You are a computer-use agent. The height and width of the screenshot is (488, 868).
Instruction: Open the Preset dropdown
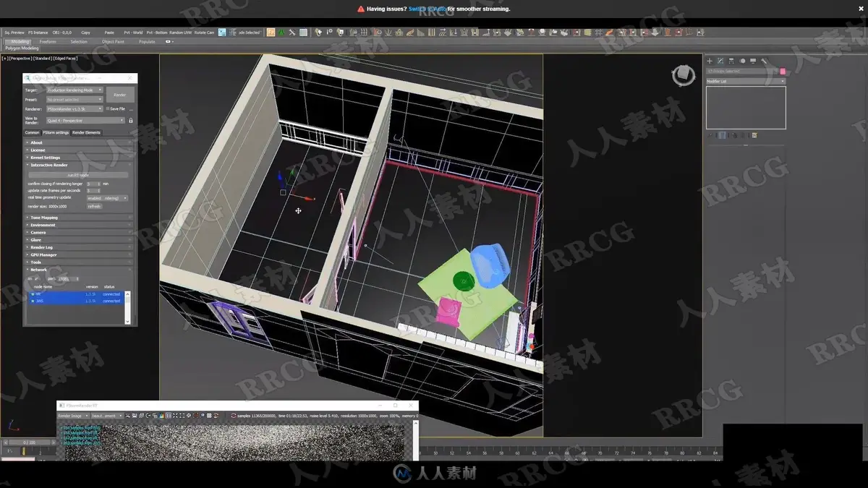coord(75,100)
